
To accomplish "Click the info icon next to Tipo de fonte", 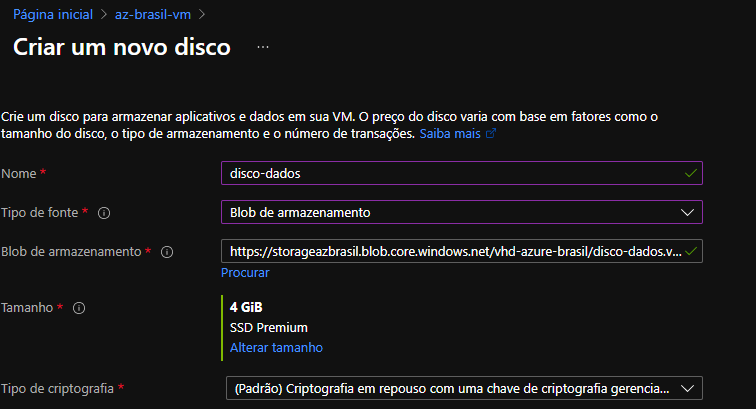I will pyautogui.click(x=104, y=213).
